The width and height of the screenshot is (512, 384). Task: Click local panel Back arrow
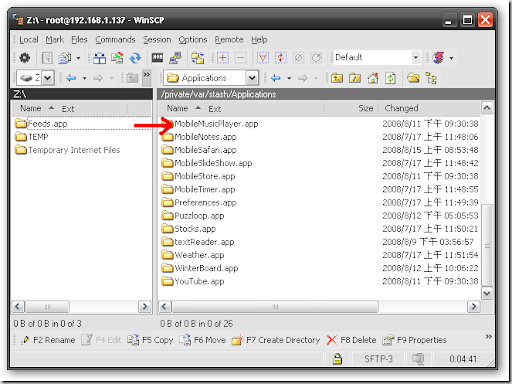[71, 78]
